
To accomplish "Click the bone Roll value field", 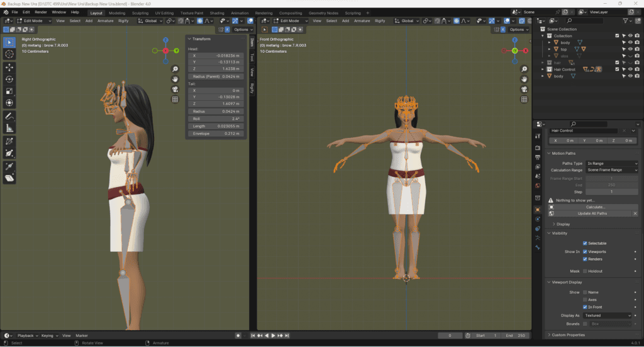I will (216, 119).
